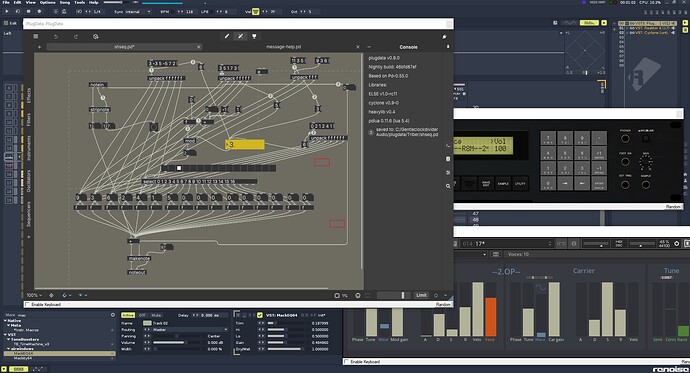Open the Sync Internal dropdown
This screenshot has width=690, height=373.
(132, 11)
